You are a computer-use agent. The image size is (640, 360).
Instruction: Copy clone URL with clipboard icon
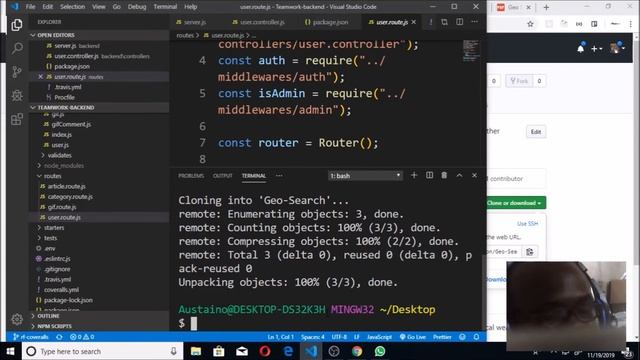(530, 252)
